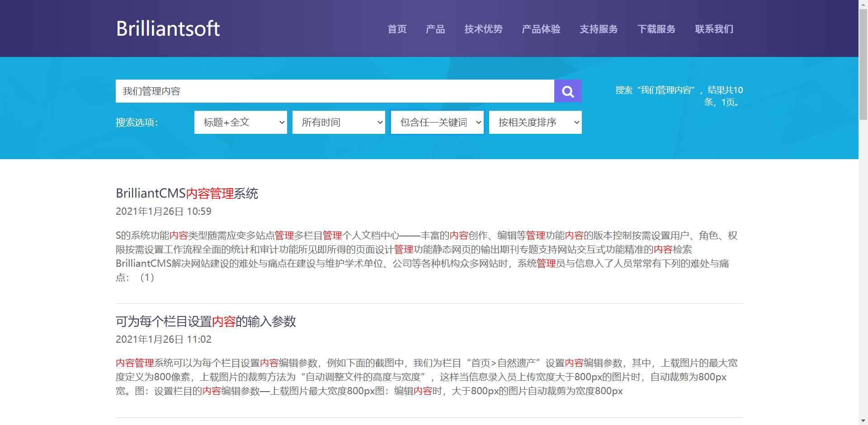Screen dimensions: 868x425
Task: Click the magnifying glass search button
Action: [568, 91]
